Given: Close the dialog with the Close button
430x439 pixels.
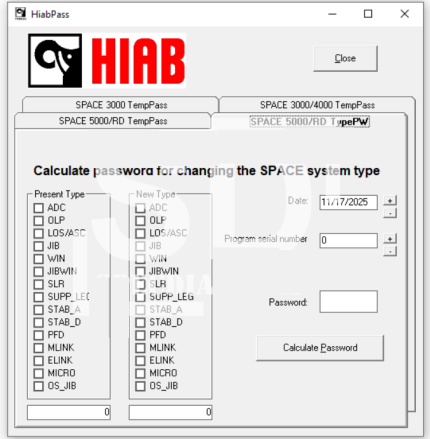Looking at the screenshot, I should point(345,58).
